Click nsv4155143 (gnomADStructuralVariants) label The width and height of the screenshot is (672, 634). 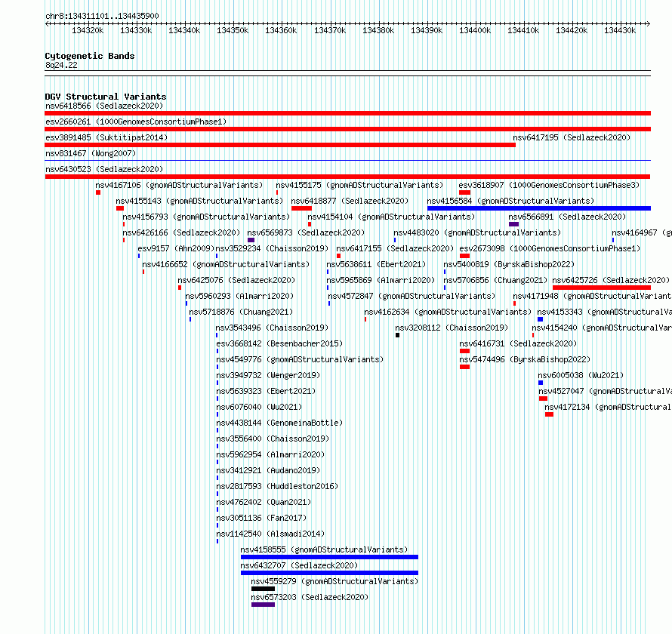click(199, 201)
